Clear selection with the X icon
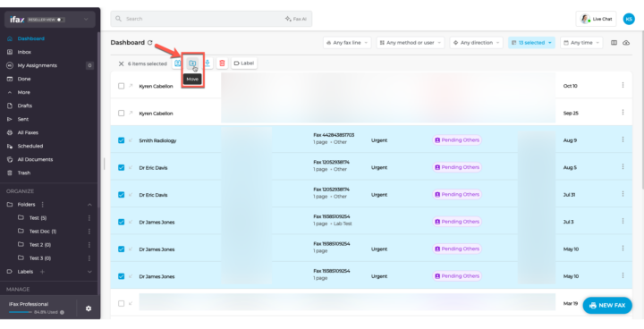Image resolution: width=644 pixels, height=329 pixels. pos(121,63)
